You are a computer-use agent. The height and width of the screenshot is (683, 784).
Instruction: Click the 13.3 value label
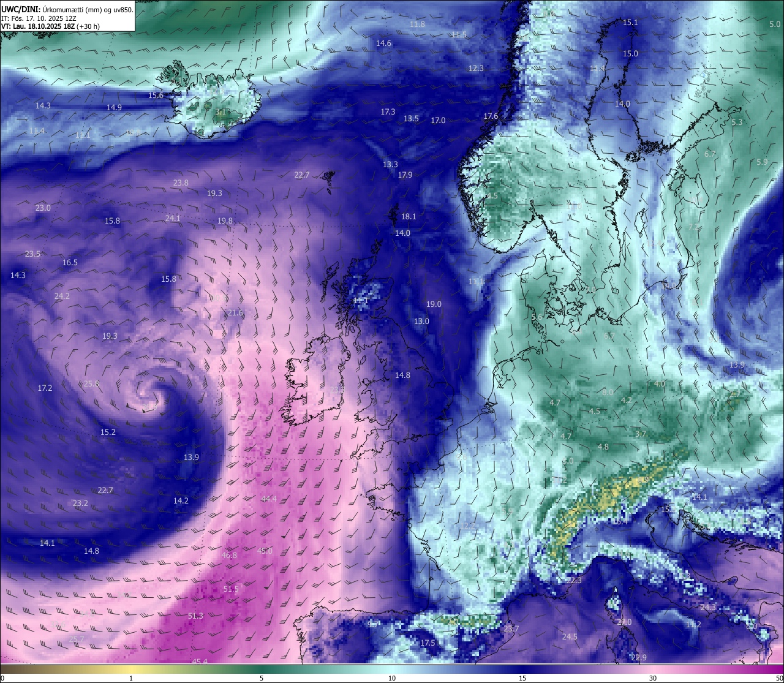[390, 164]
